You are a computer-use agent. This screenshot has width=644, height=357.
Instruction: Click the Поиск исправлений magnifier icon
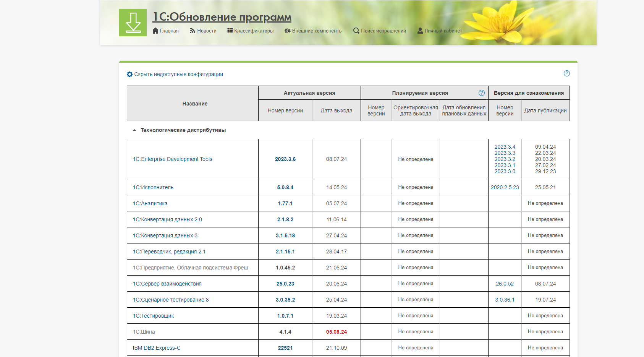356,31
